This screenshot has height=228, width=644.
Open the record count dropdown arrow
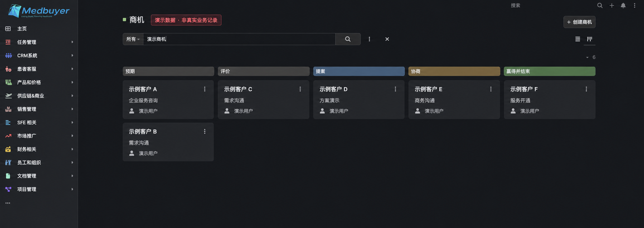tap(587, 57)
